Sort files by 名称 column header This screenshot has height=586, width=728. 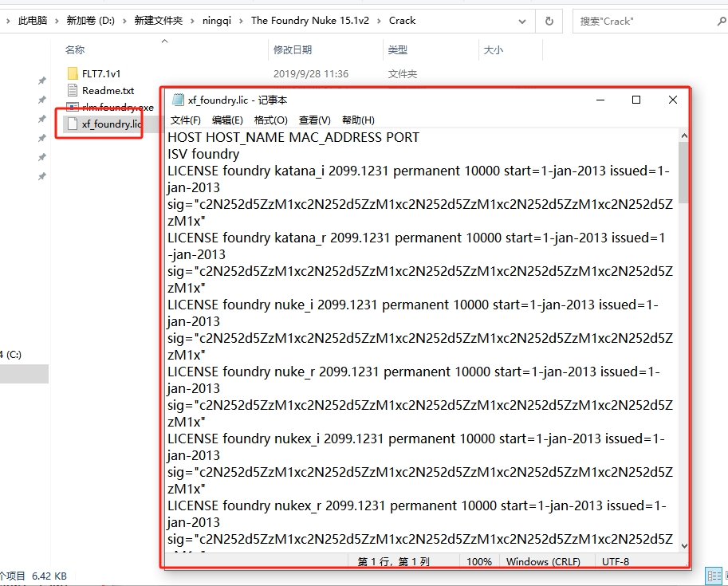pyautogui.click(x=75, y=49)
